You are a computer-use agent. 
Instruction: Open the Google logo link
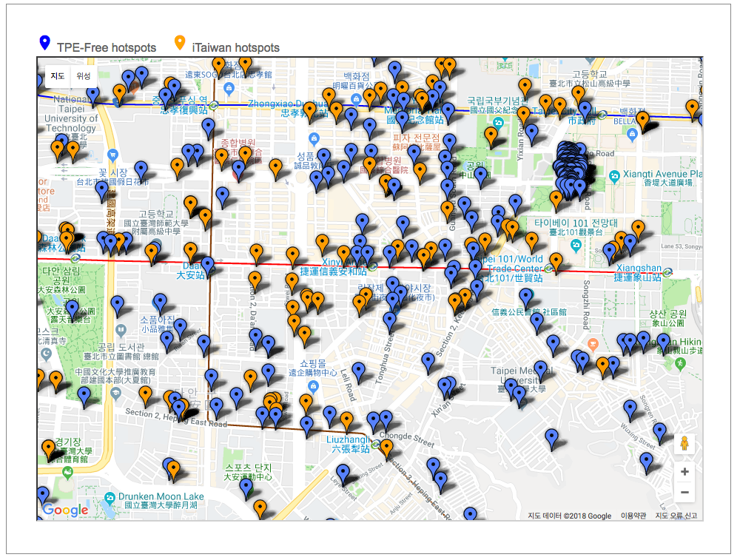(x=65, y=510)
